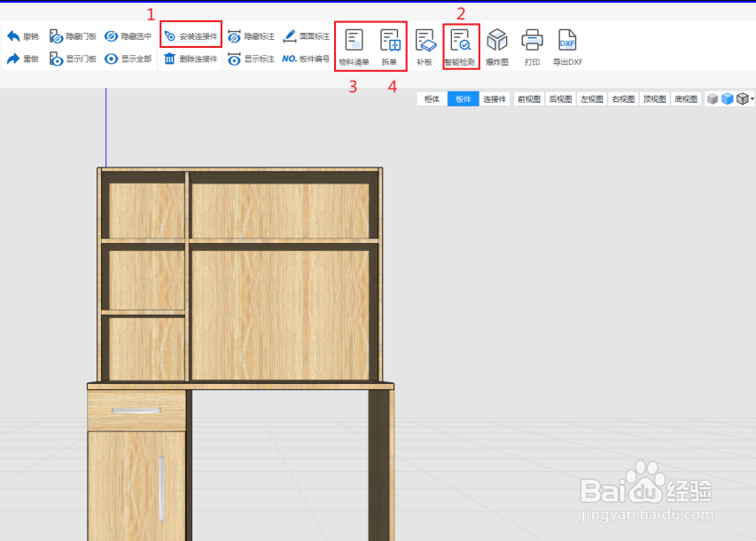756x541 pixels.
Task: Click the 打印 print icon
Action: click(x=533, y=40)
